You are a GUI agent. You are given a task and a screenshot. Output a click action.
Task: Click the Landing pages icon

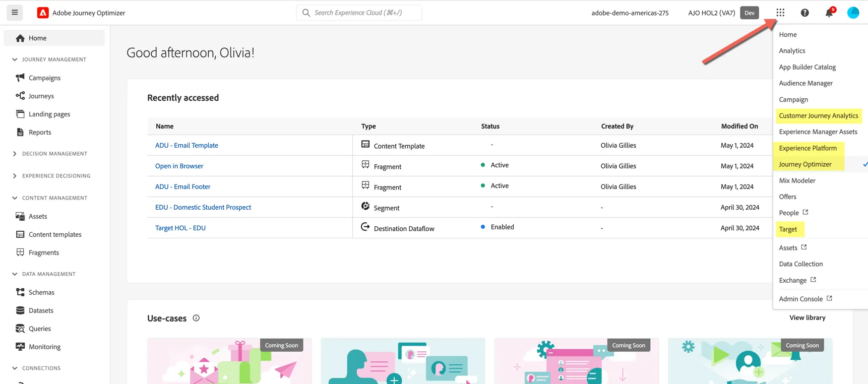pos(20,114)
